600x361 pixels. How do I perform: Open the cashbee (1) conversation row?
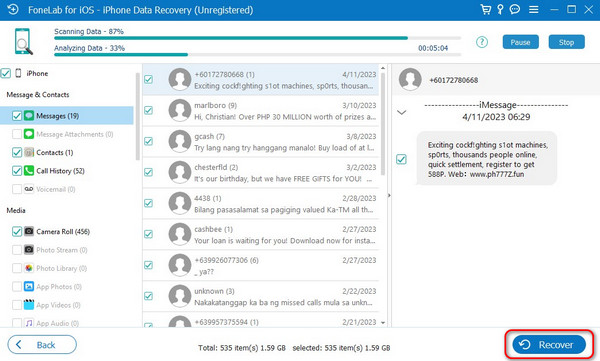(261, 234)
